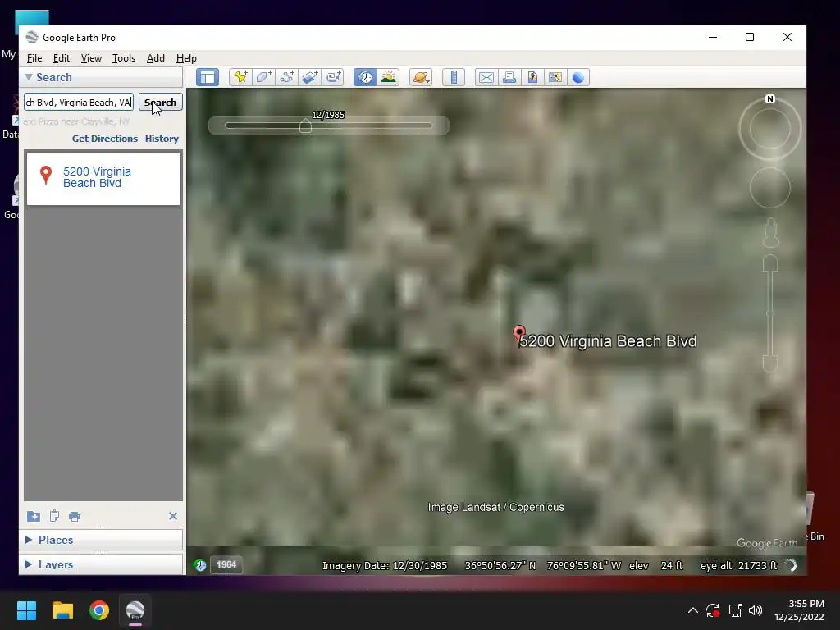The height and width of the screenshot is (630, 840).
Task: Collapse the Search panel
Action: point(29,77)
